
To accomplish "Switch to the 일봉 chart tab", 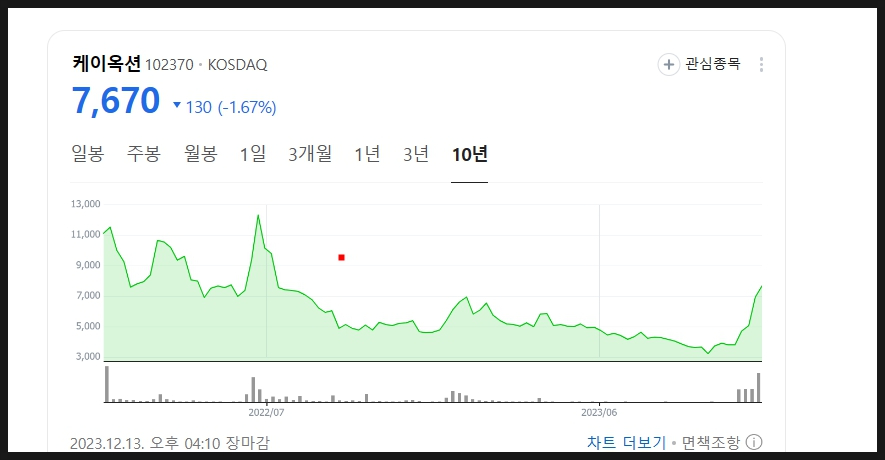I will click(87, 154).
